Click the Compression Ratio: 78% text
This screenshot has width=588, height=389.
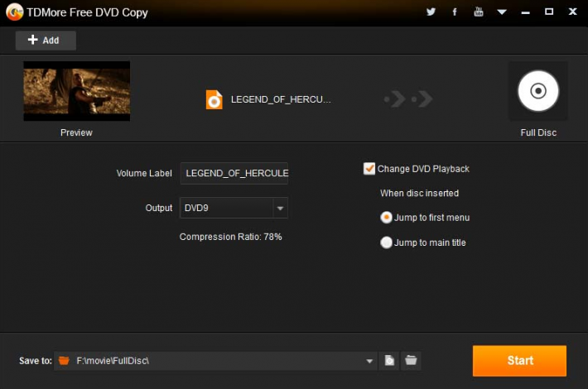tap(230, 237)
